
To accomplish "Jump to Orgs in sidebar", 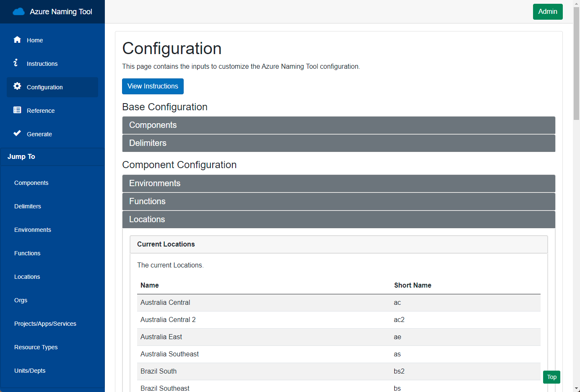I will [21, 300].
